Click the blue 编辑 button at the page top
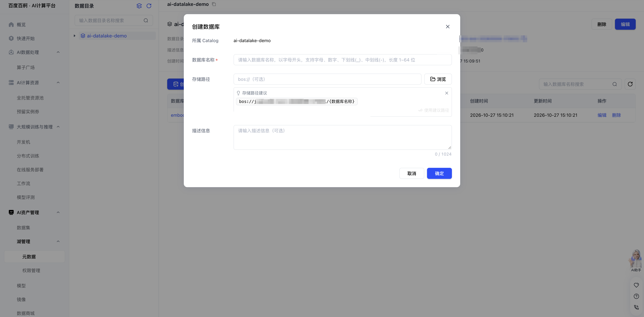This screenshot has width=644, height=317. point(625,24)
